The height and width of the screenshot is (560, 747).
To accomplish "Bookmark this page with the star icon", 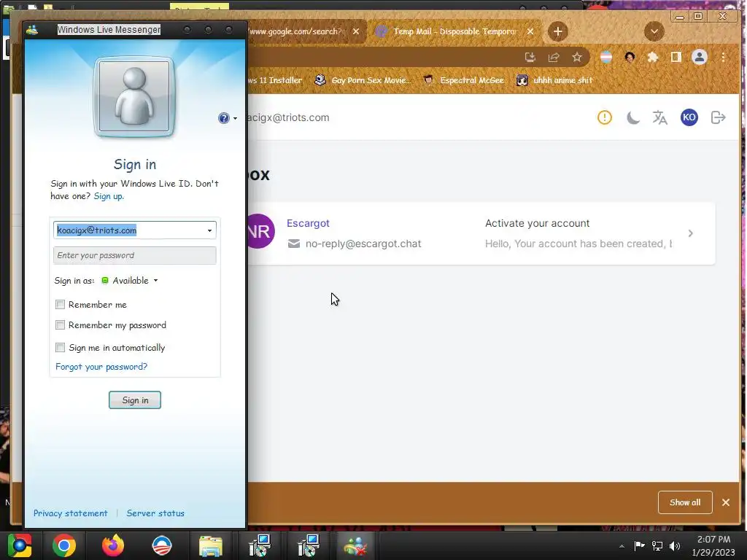I will 577,58.
